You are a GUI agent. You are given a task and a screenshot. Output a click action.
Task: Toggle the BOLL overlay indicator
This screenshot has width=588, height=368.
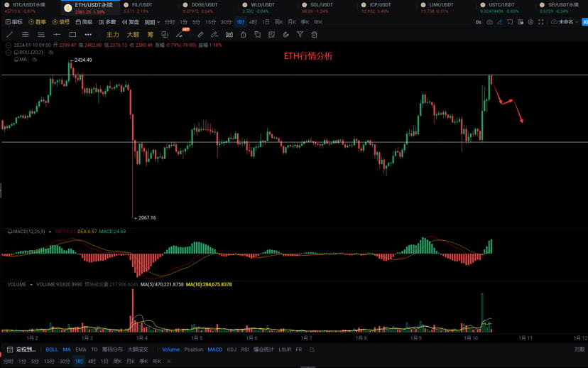pos(52,350)
